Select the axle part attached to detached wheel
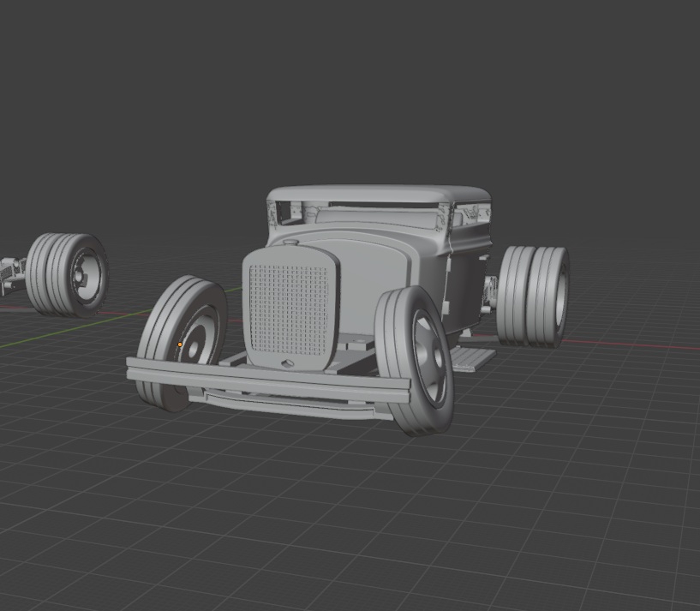This screenshot has height=611, width=700. 12,275
